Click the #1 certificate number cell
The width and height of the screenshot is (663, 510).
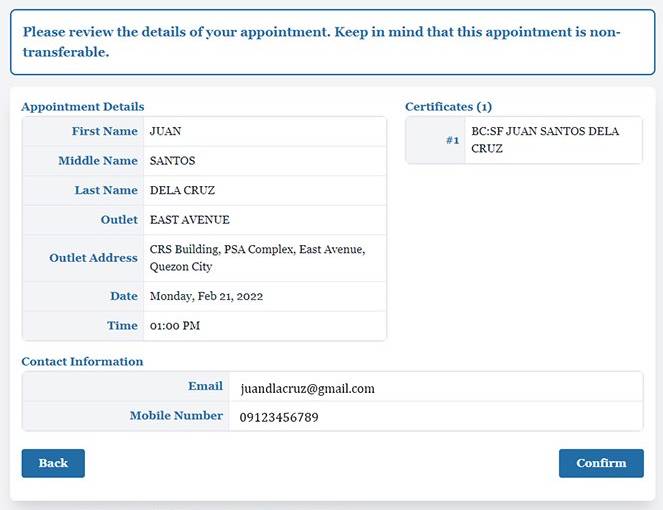pyautogui.click(x=452, y=141)
